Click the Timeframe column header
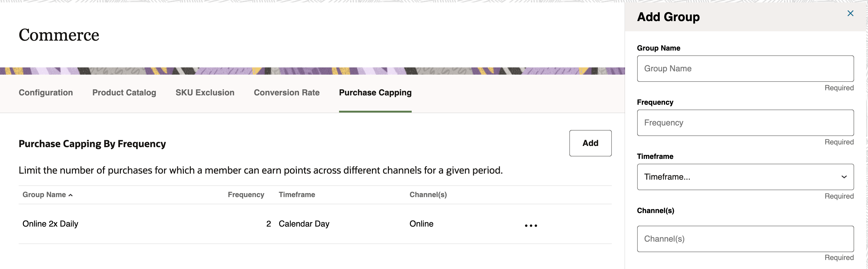The width and height of the screenshot is (868, 269). tap(297, 195)
